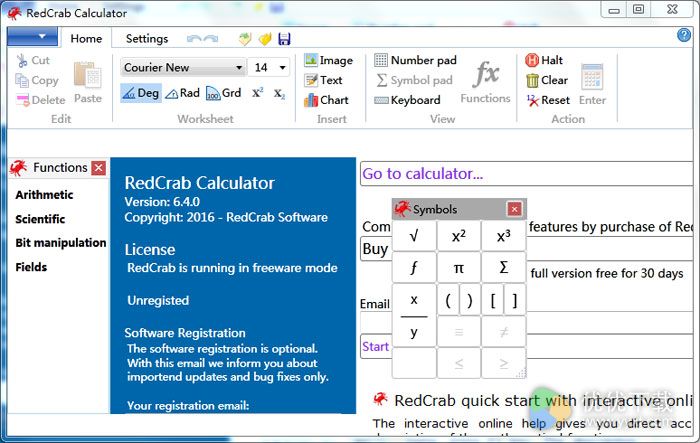
Task: Click the Reset action
Action: click(x=548, y=100)
